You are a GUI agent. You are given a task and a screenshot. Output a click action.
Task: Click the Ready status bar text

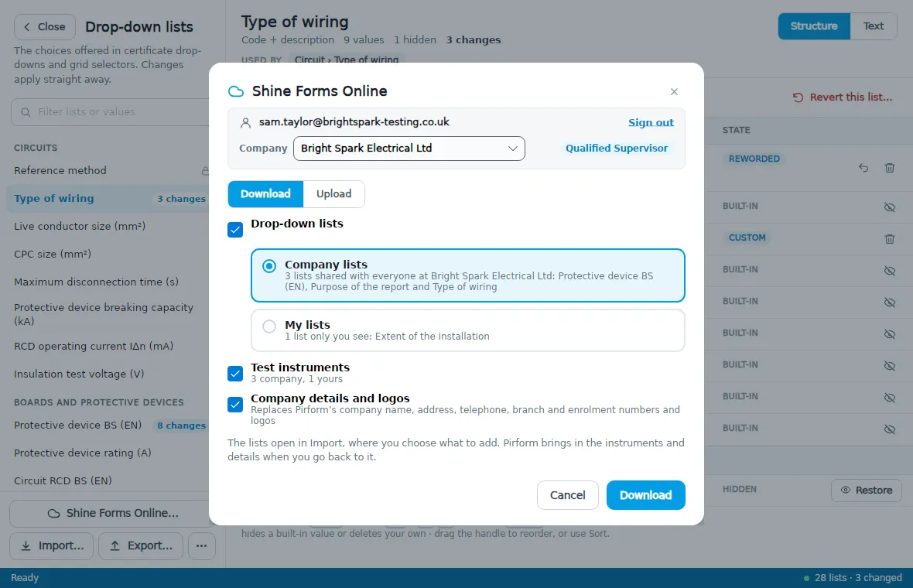click(25, 577)
